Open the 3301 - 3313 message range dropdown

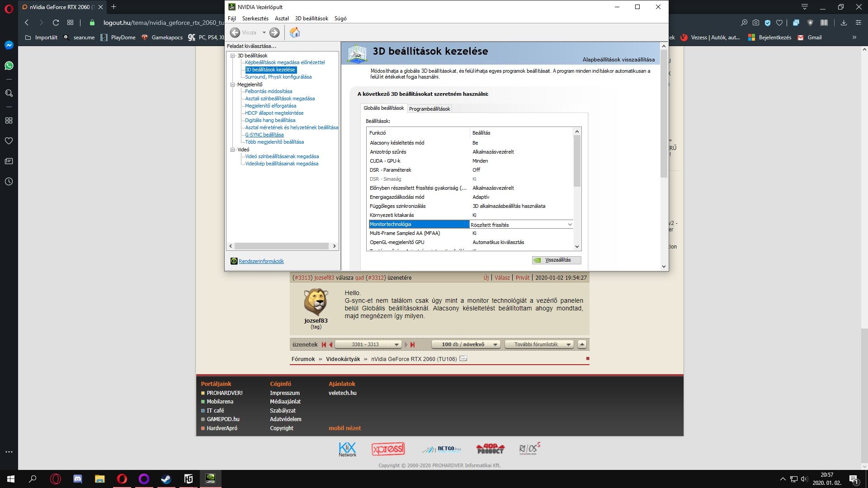368,344
